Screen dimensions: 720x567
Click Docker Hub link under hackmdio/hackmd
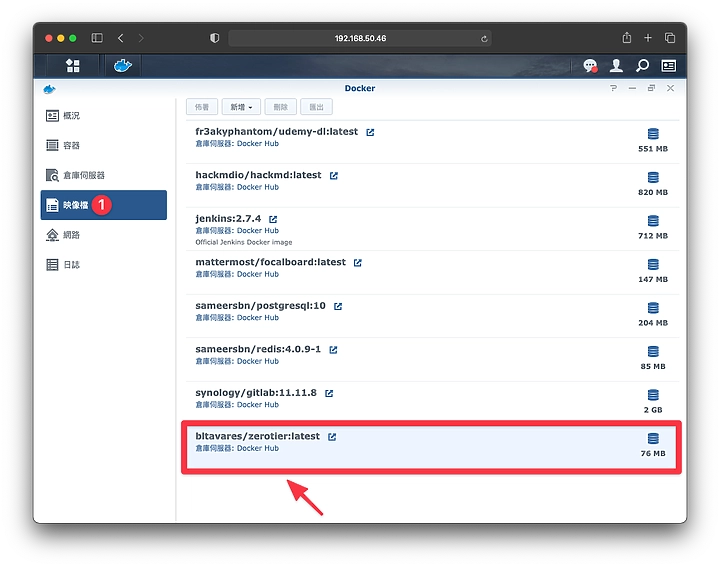pos(258,187)
